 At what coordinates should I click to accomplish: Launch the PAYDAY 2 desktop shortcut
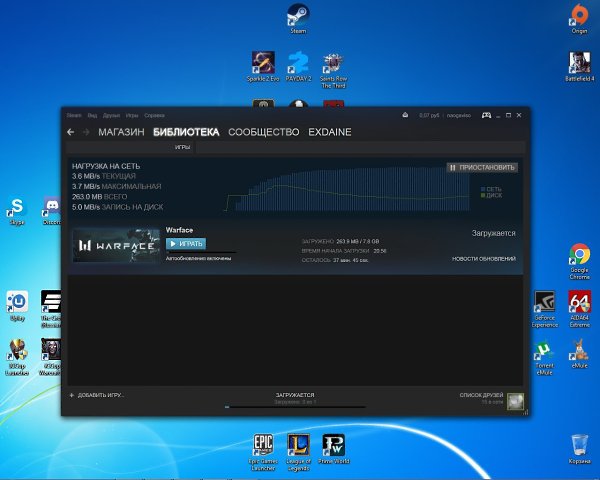tap(298, 67)
